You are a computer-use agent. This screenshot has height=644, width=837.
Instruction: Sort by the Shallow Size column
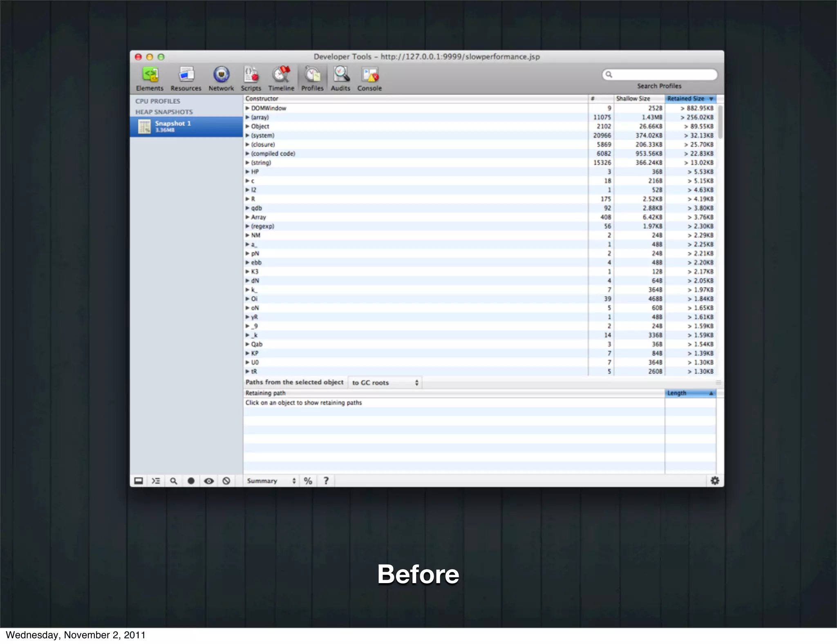click(639, 98)
